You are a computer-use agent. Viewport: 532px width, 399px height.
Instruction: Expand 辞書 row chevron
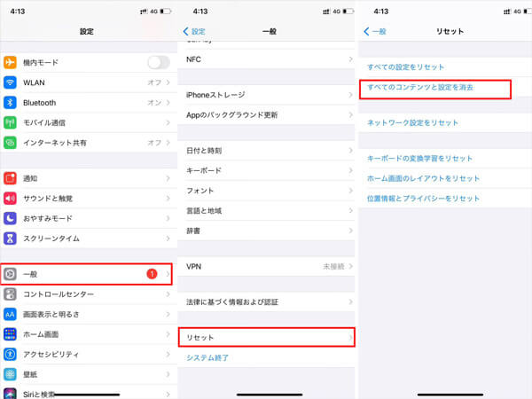(x=350, y=231)
